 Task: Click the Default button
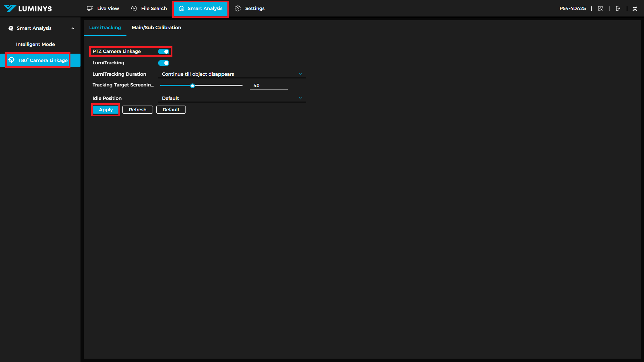pos(171,110)
